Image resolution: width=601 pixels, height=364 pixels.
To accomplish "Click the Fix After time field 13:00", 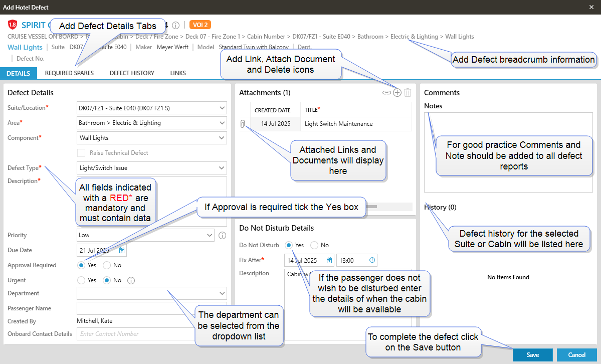I will point(356,260).
